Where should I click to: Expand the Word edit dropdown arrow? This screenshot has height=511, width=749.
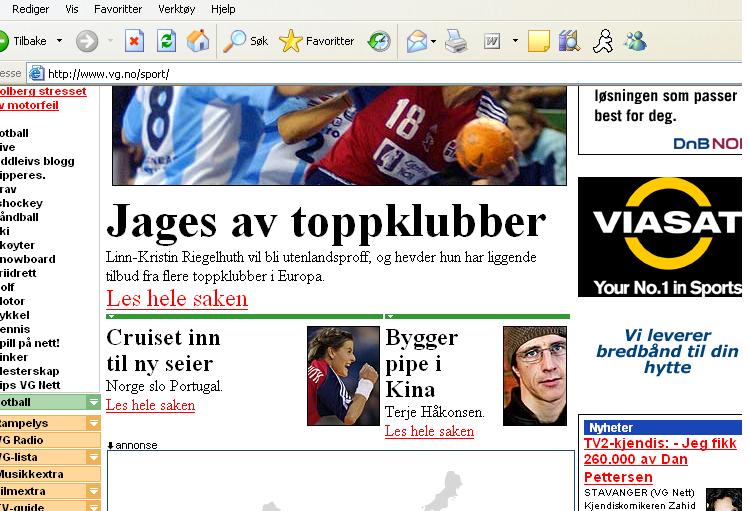pyautogui.click(x=515, y=41)
